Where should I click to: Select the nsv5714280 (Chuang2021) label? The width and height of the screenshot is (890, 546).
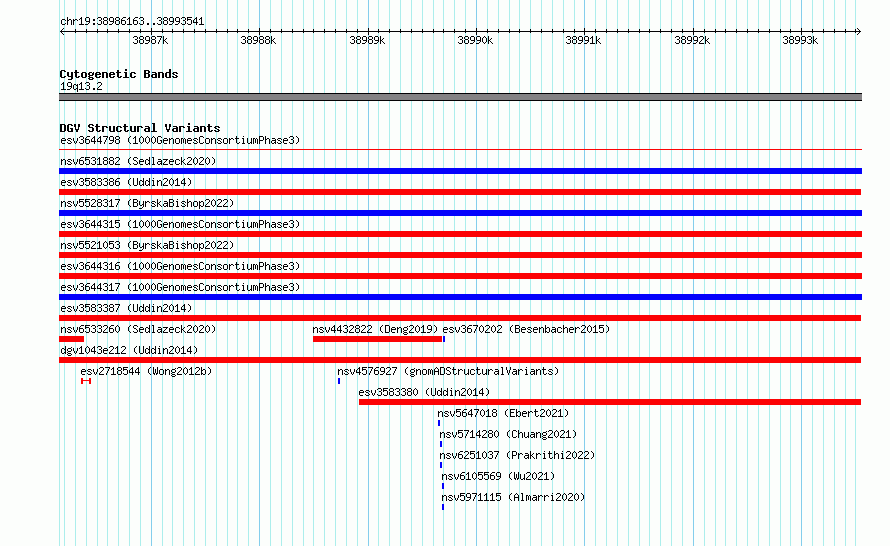[508, 434]
